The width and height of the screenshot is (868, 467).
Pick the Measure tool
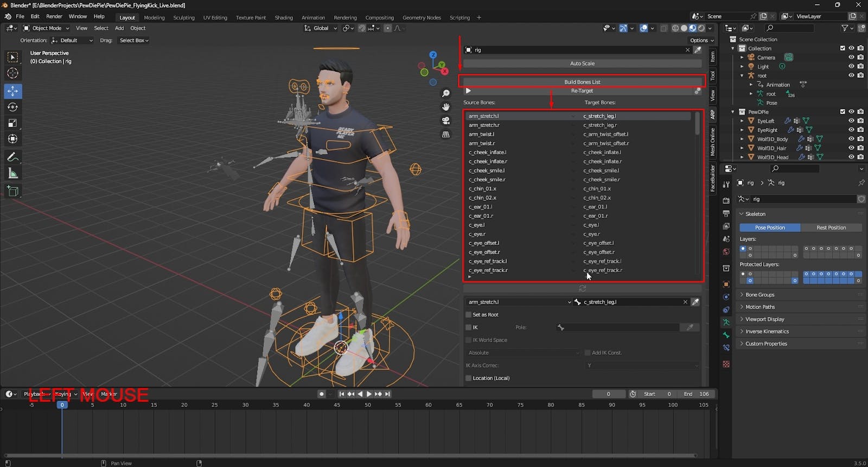pos(12,174)
